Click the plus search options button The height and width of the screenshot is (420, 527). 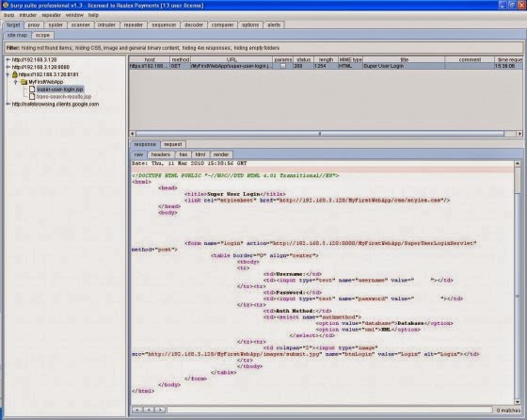(x=137, y=410)
